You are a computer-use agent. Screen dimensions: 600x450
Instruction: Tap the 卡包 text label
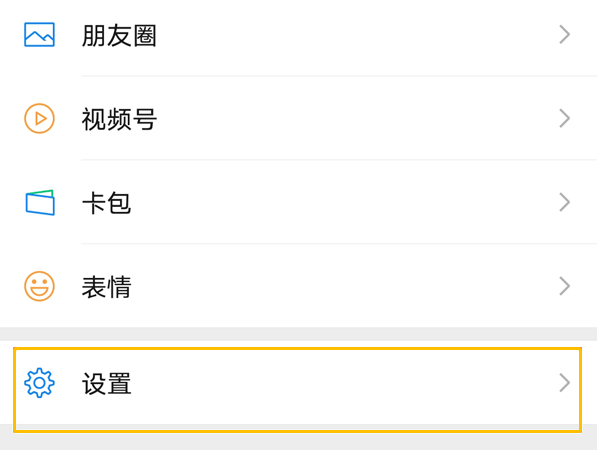[x=106, y=203]
